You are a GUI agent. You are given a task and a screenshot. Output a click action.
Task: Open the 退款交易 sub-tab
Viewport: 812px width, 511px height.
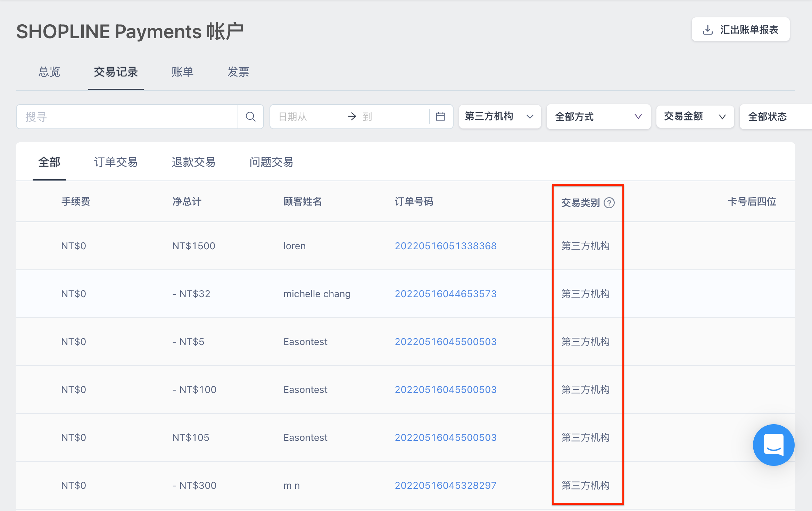pos(193,162)
